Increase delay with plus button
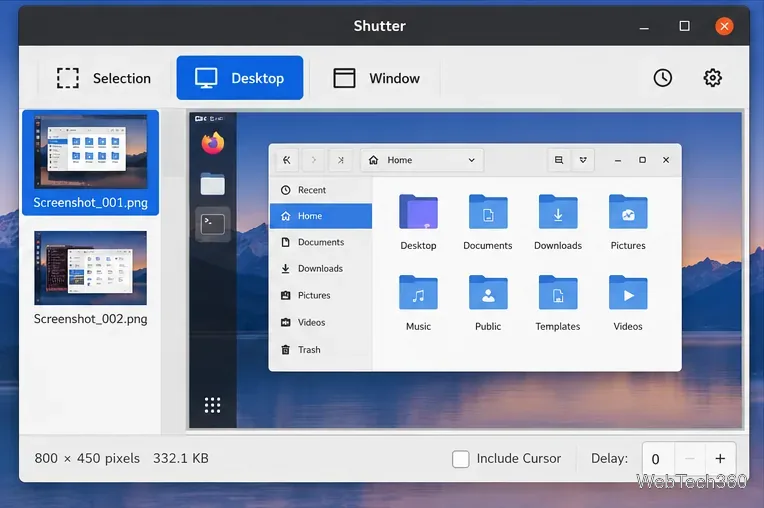Image resolution: width=764 pixels, height=508 pixels. 720,459
